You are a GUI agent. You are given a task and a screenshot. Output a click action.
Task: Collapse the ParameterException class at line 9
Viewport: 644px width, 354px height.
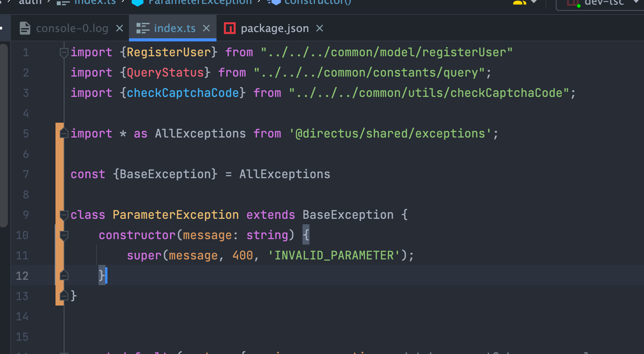64,215
